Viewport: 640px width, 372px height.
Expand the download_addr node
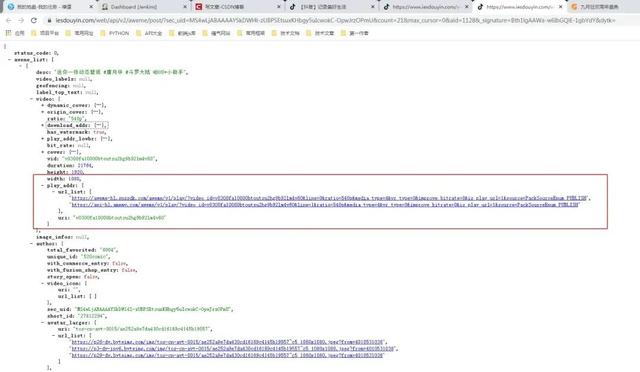[42, 125]
